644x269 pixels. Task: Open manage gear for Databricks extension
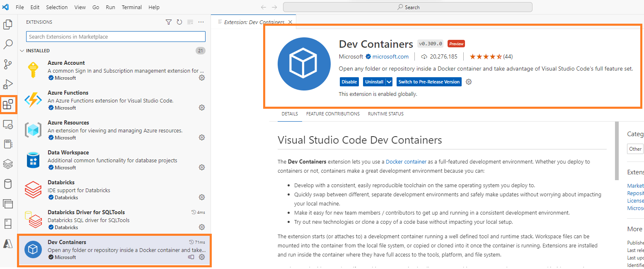click(202, 197)
